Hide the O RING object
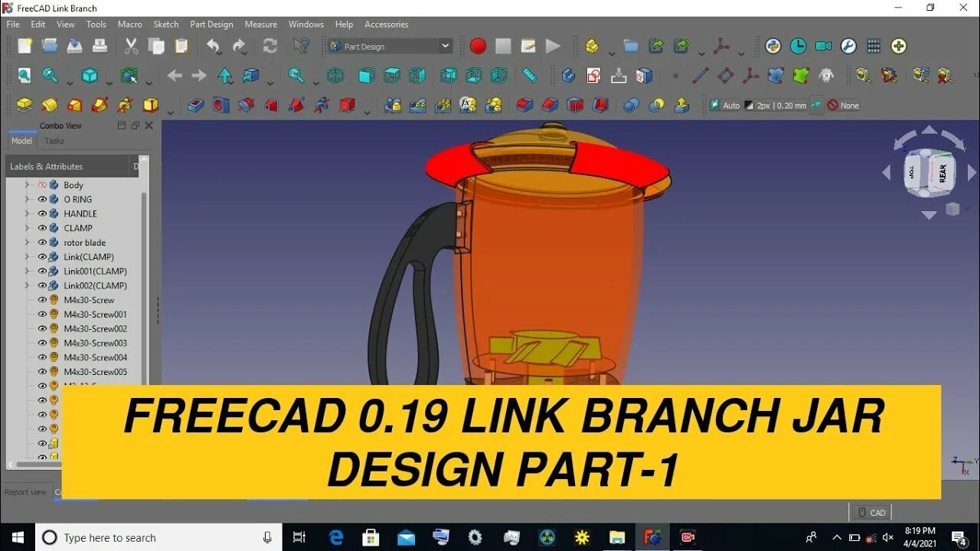The height and width of the screenshot is (551, 980). click(42, 199)
